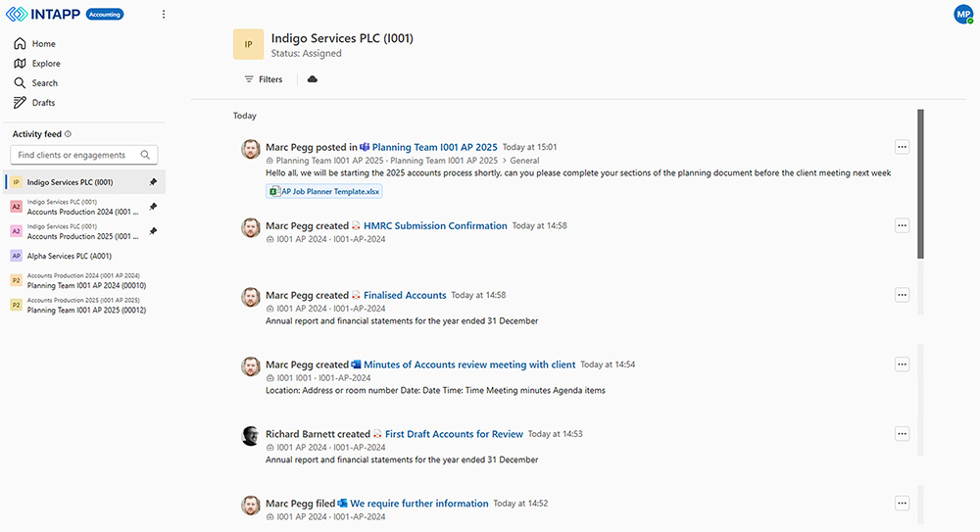
Task: Toggle pin on Accounts Production 2024
Action: pyautogui.click(x=152, y=207)
